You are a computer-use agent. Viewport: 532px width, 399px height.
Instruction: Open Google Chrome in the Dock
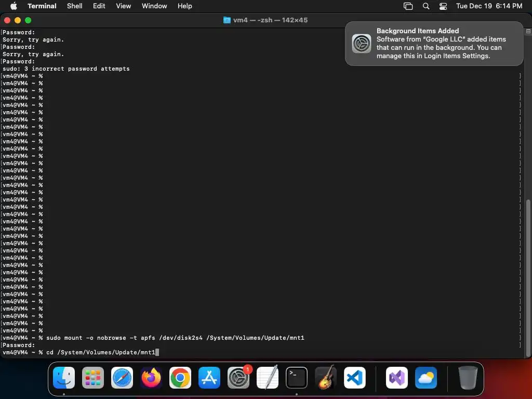point(180,378)
